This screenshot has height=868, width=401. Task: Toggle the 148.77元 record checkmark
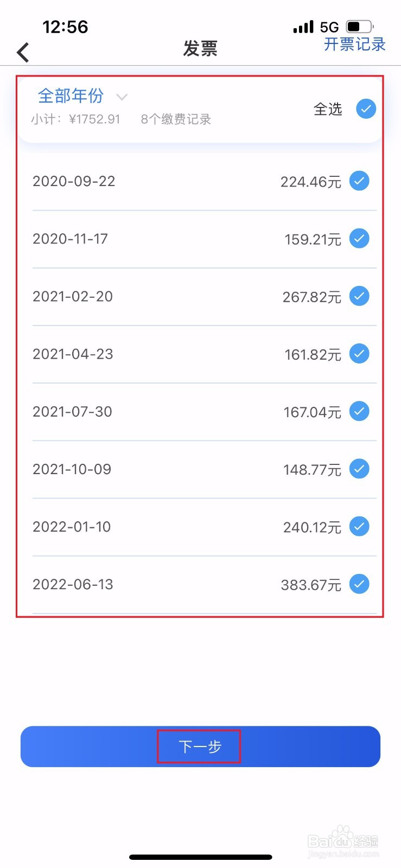pyautogui.click(x=359, y=469)
